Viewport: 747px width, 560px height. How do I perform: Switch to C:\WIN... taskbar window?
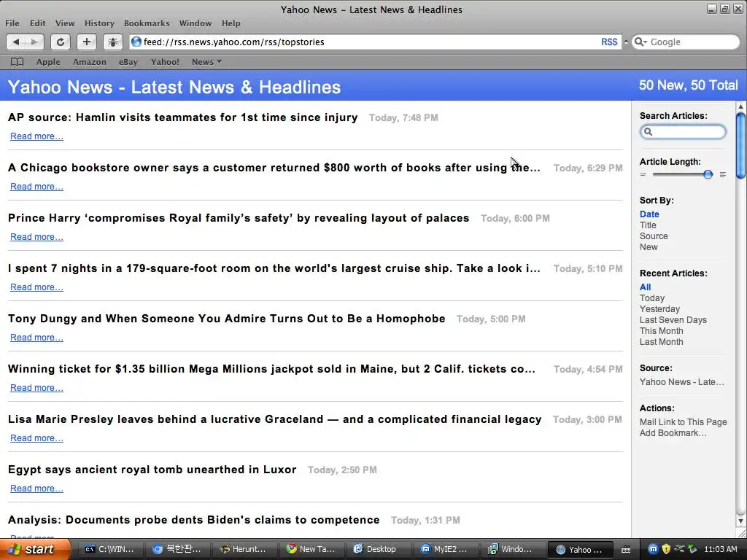coord(109,550)
